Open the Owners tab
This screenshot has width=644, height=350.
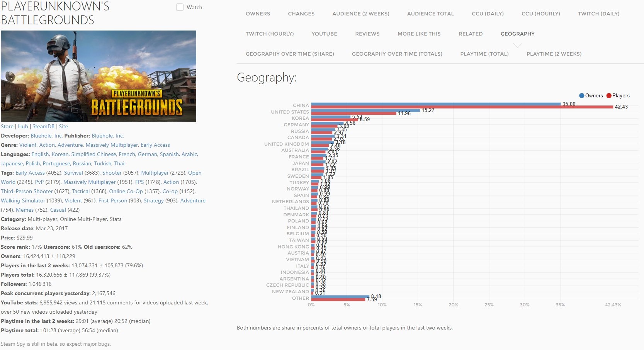(258, 14)
